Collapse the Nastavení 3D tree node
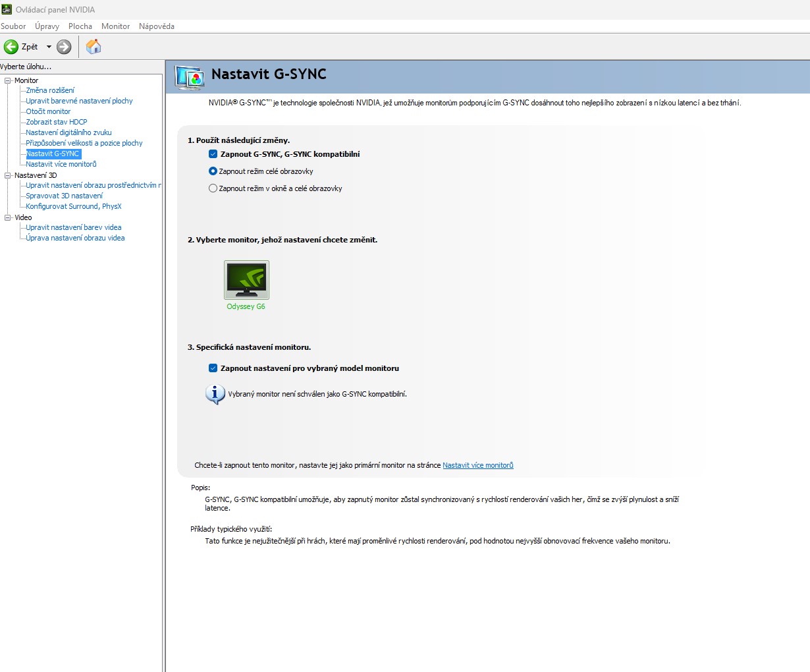810x672 pixels. [x=8, y=175]
